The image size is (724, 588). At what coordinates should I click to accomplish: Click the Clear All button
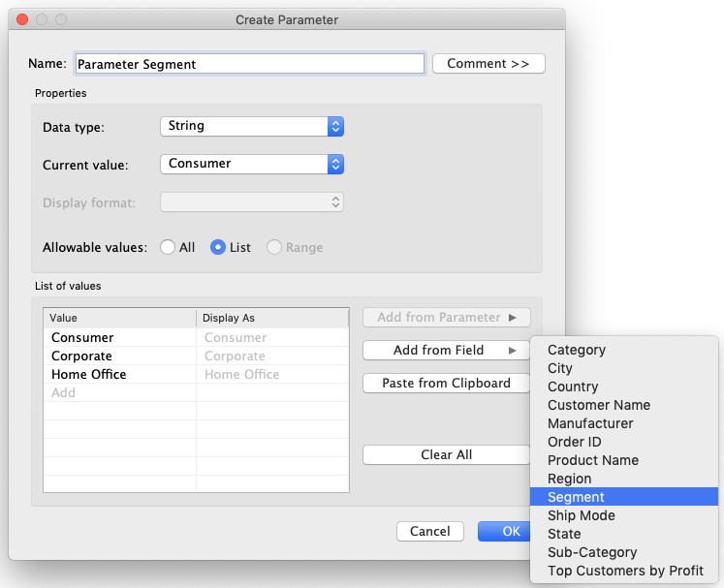(446, 454)
